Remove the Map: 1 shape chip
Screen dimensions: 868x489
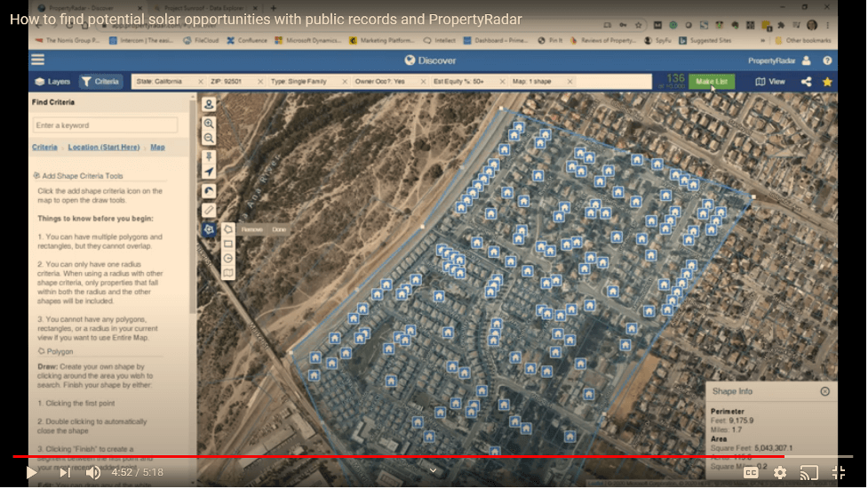click(x=569, y=82)
